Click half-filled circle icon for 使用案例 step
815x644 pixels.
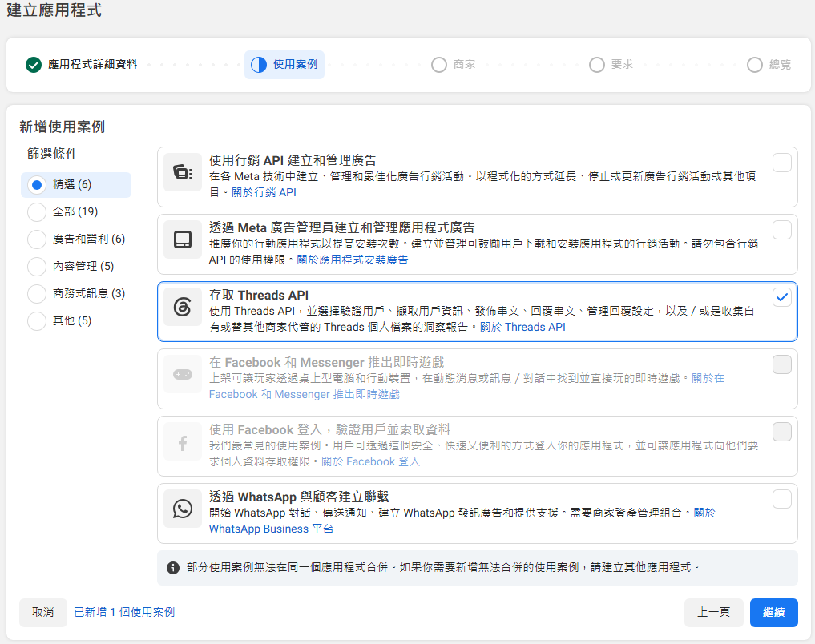click(x=259, y=65)
